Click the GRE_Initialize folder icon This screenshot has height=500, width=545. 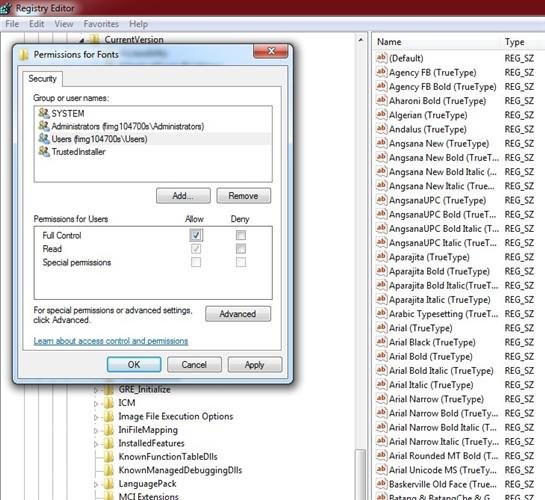109,390
